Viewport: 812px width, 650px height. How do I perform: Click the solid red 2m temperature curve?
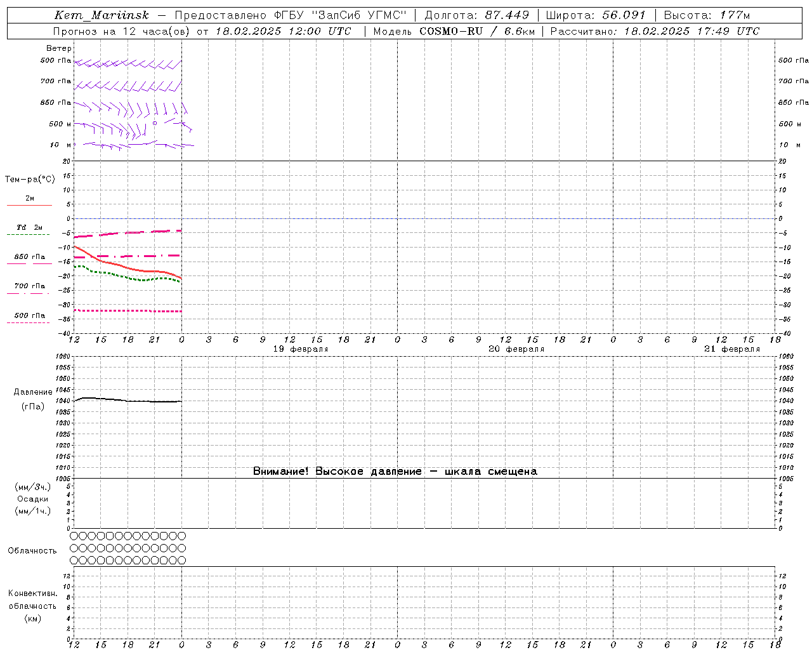127,267
